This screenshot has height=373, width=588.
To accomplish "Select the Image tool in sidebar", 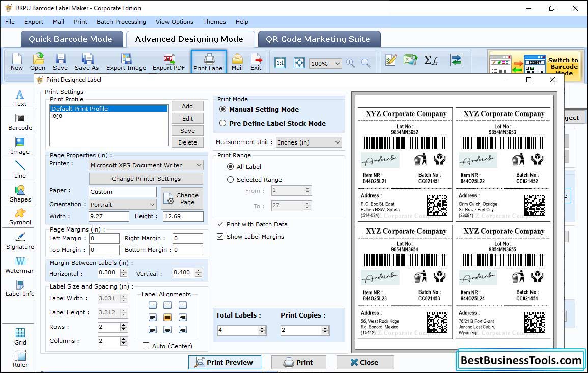I will pyautogui.click(x=20, y=146).
